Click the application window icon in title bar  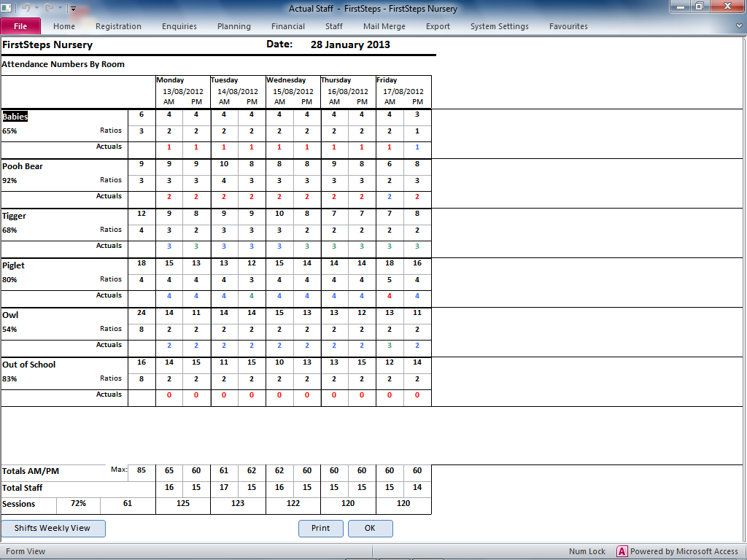6,7
